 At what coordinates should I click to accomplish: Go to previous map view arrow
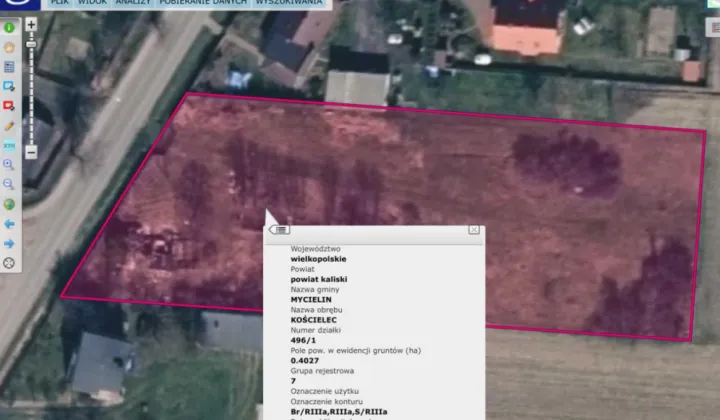[9, 224]
